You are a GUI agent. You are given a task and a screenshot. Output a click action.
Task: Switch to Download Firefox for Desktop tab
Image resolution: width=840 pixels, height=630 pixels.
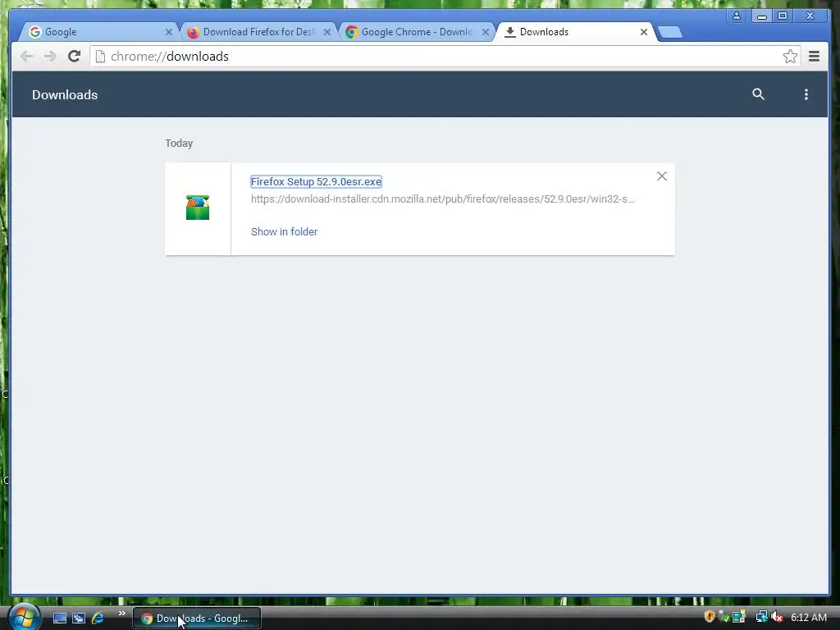pos(257,32)
